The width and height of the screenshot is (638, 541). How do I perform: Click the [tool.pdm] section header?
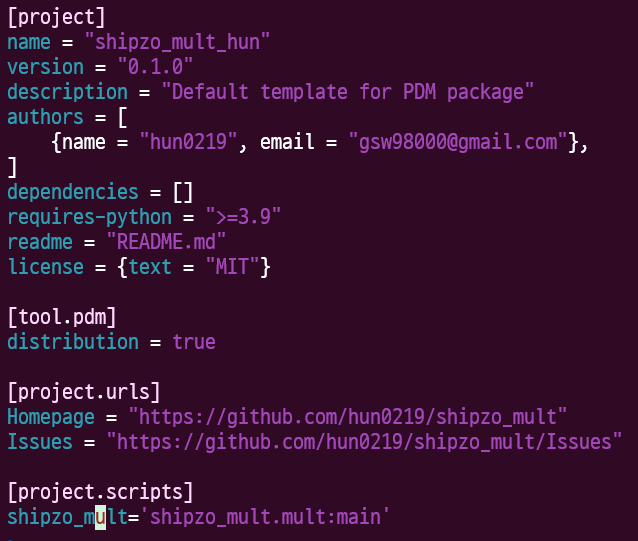click(x=62, y=317)
